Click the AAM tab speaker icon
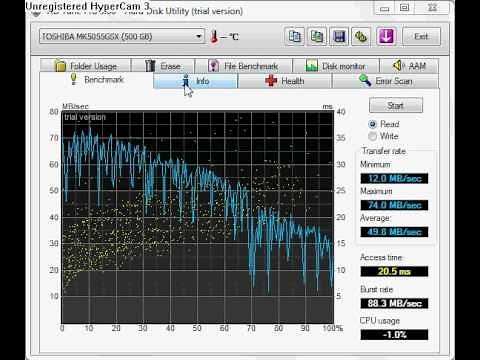 [x=398, y=65]
